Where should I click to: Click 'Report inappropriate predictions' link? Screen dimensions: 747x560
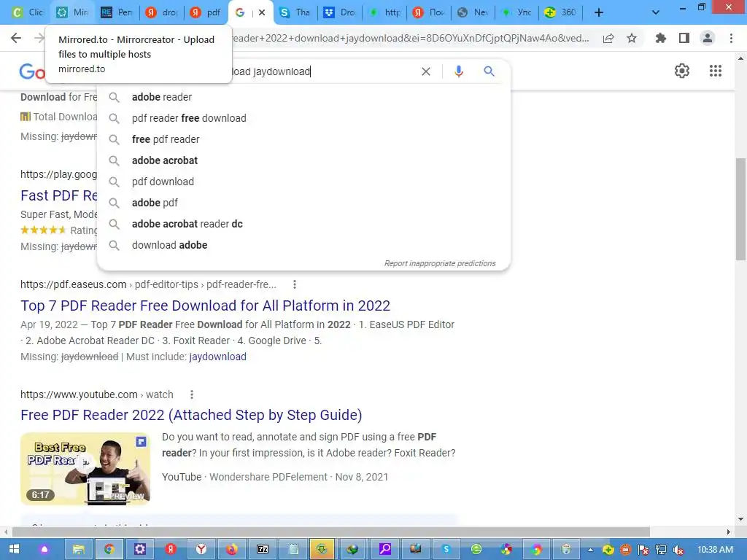click(x=440, y=263)
